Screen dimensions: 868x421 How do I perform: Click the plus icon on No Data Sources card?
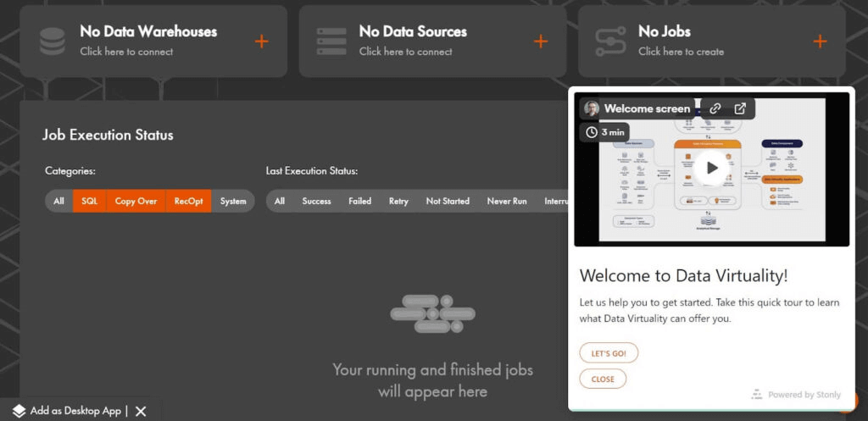(540, 42)
